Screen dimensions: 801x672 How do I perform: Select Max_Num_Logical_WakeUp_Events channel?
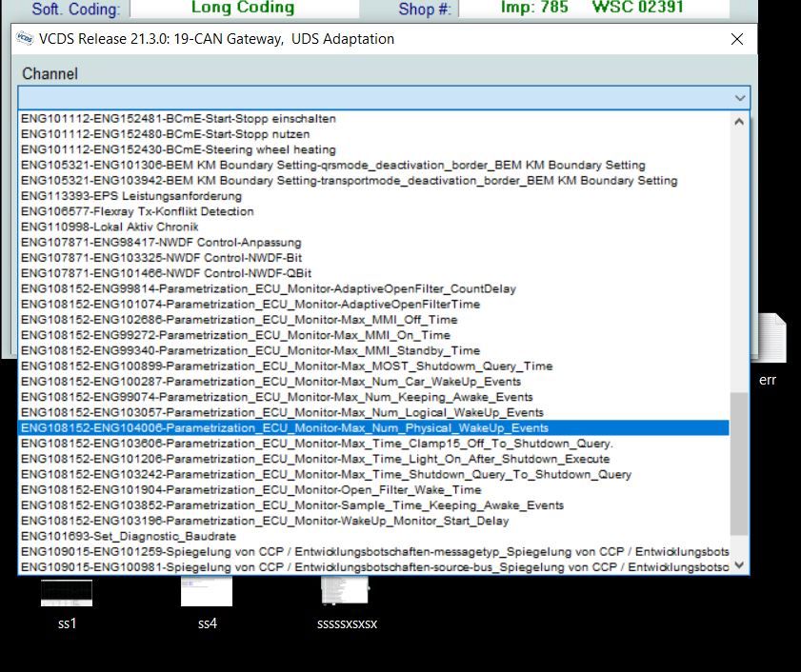click(x=373, y=412)
